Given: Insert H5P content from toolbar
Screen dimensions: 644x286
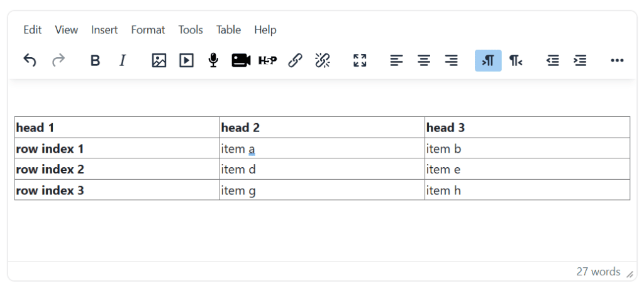Looking at the screenshot, I should point(268,60).
